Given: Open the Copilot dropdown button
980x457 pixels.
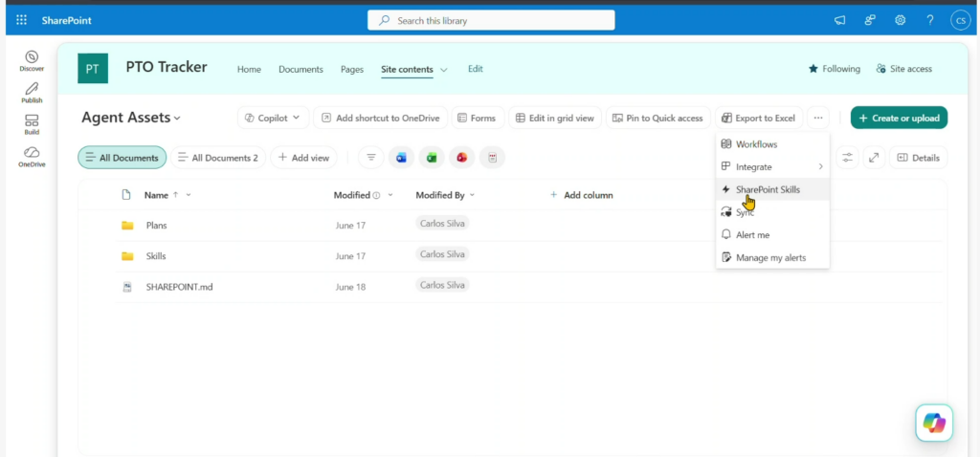Looking at the screenshot, I should pos(273,118).
